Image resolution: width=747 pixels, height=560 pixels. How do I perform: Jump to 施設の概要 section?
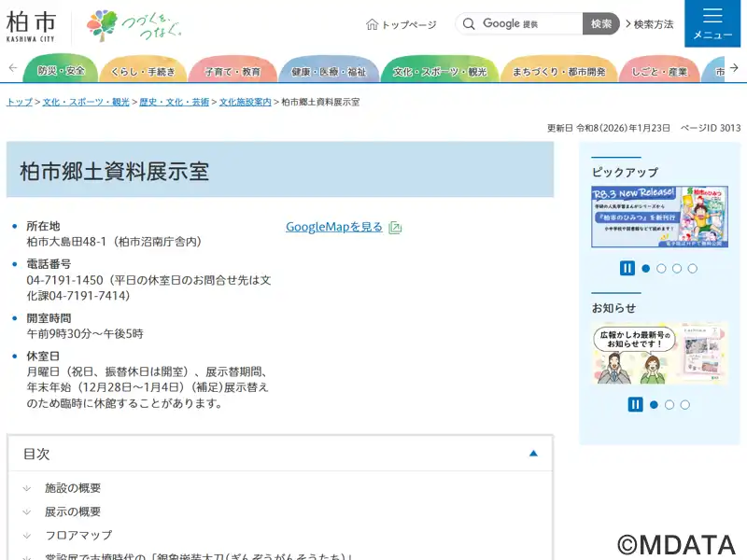coord(73,488)
